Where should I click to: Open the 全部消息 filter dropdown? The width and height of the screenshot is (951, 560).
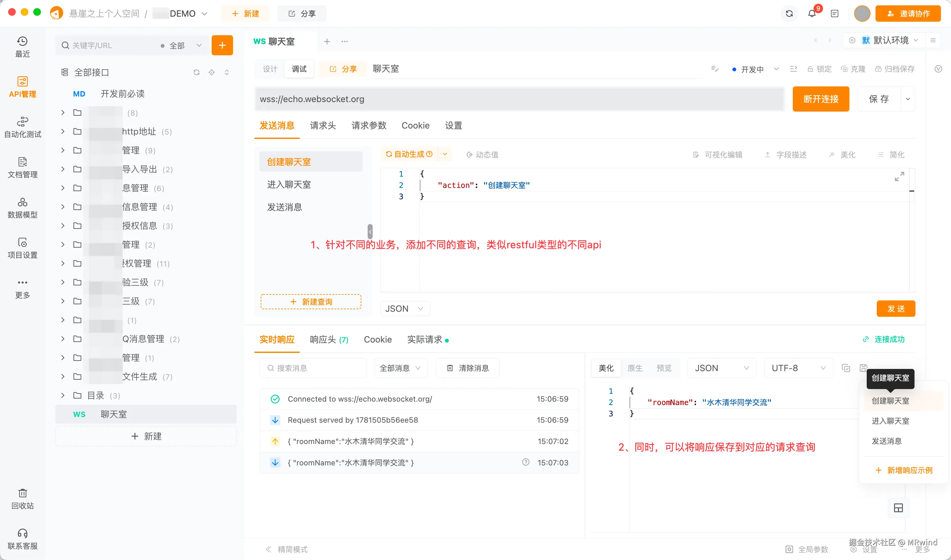401,368
